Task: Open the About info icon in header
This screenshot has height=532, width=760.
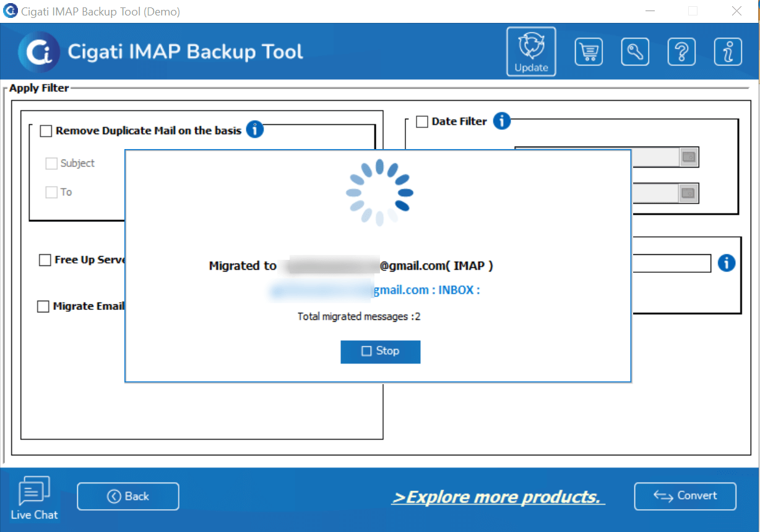Action: 728,51
